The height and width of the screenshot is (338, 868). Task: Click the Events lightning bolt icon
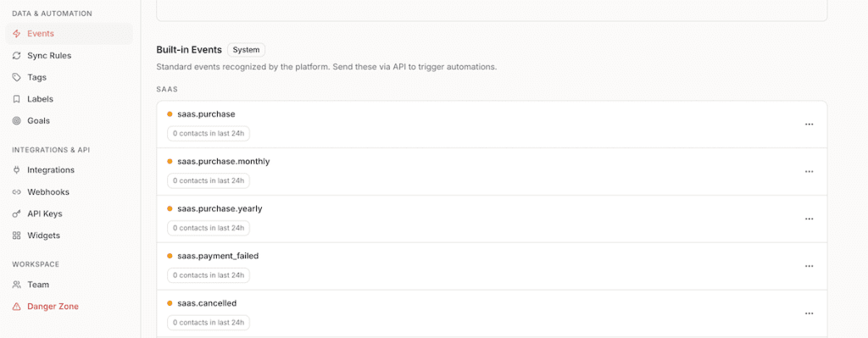pos(17,34)
